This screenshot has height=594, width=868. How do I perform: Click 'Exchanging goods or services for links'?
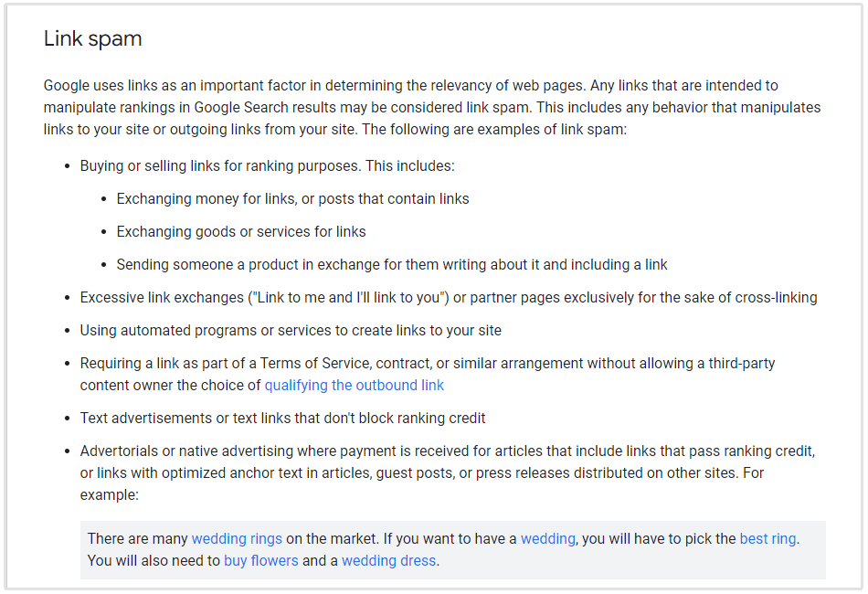click(x=241, y=231)
